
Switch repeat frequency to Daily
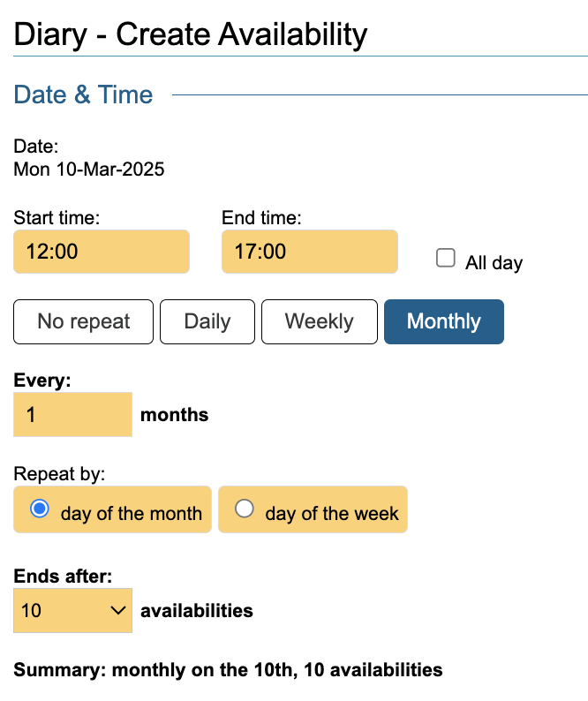(x=207, y=321)
